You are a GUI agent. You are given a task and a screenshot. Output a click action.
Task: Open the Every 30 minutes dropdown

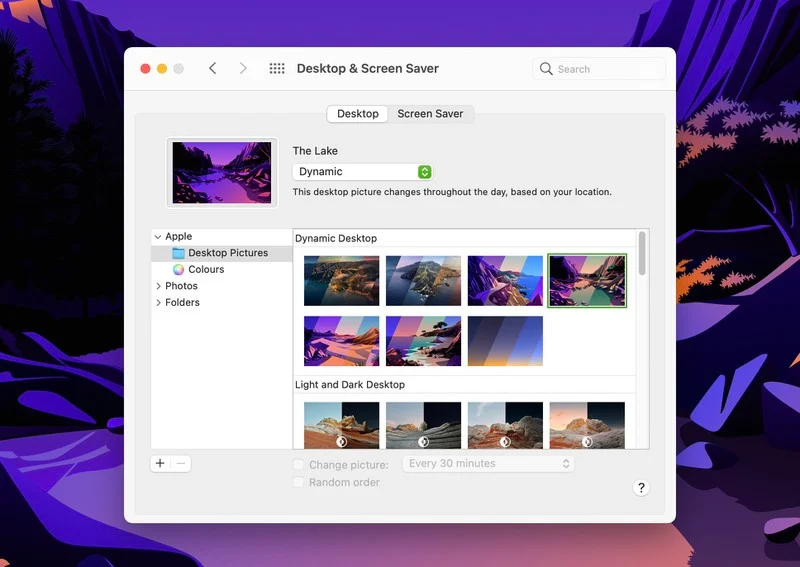[488, 464]
